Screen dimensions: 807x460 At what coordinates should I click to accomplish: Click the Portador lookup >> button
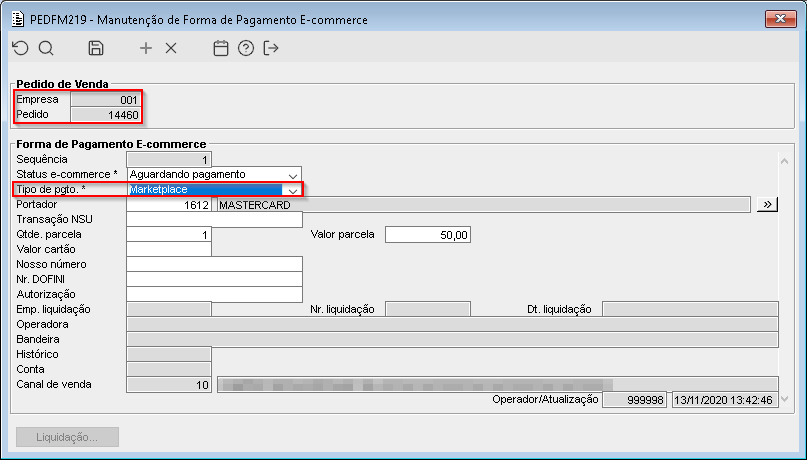coord(767,205)
